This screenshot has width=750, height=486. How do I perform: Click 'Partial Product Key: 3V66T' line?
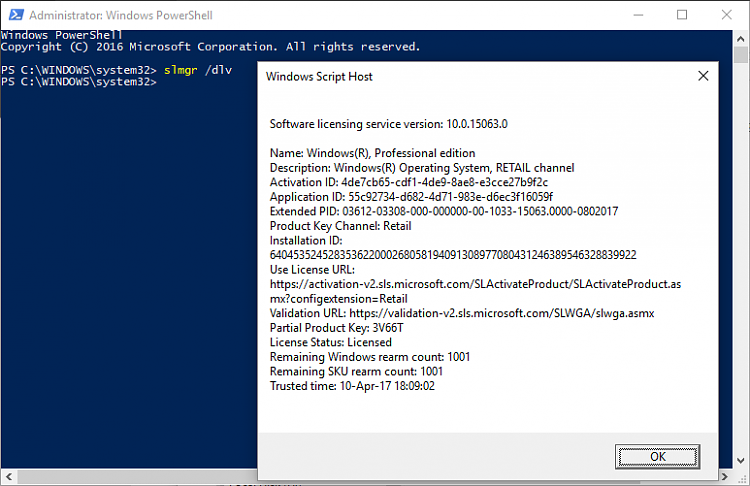pos(336,328)
